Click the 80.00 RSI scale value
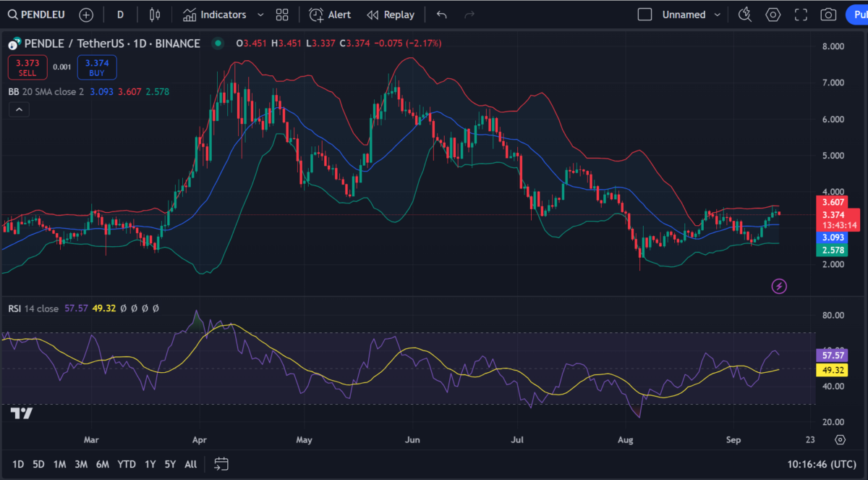This screenshot has width=868, height=480. point(834,315)
